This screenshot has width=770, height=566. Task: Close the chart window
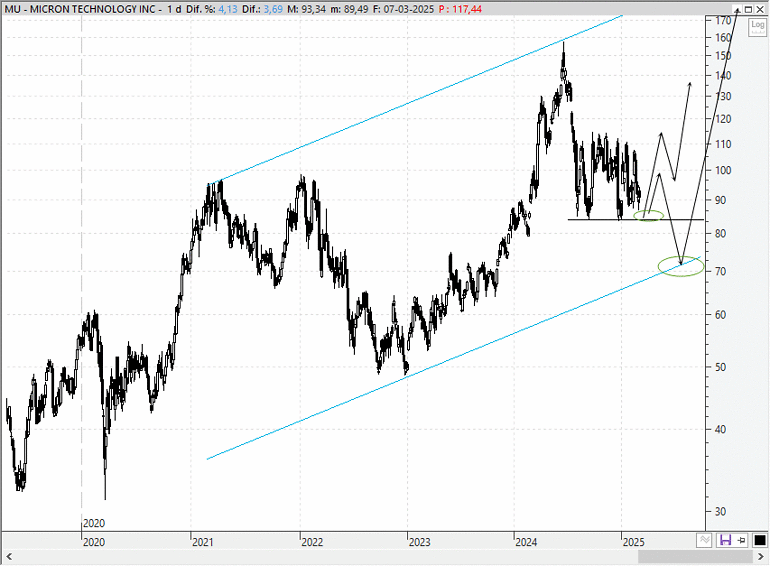760,9
